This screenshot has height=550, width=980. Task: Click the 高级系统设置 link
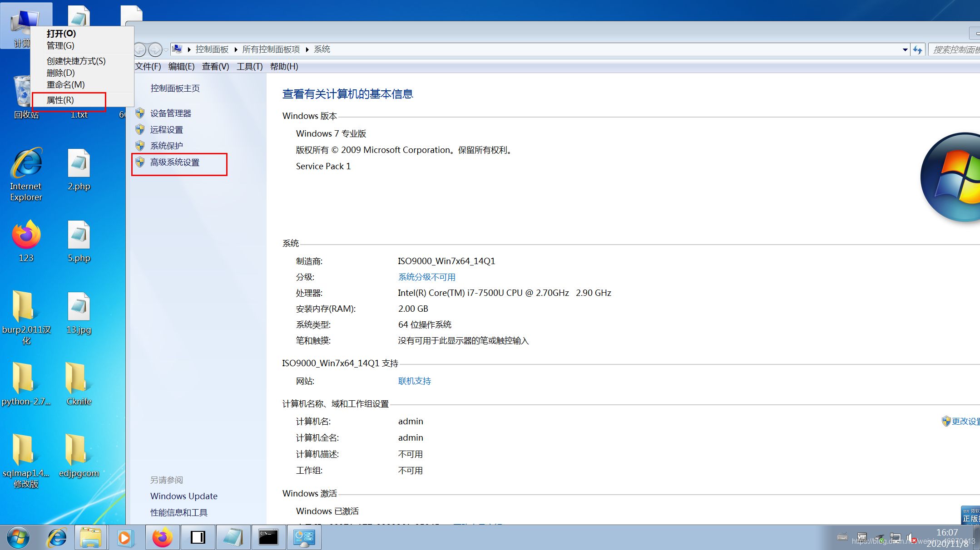(x=175, y=162)
